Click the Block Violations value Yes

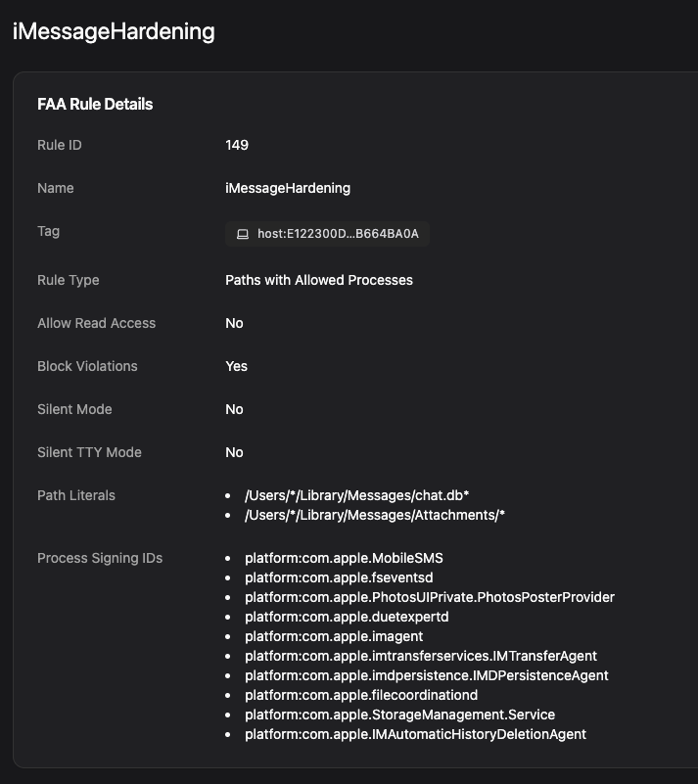coord(236,366)
